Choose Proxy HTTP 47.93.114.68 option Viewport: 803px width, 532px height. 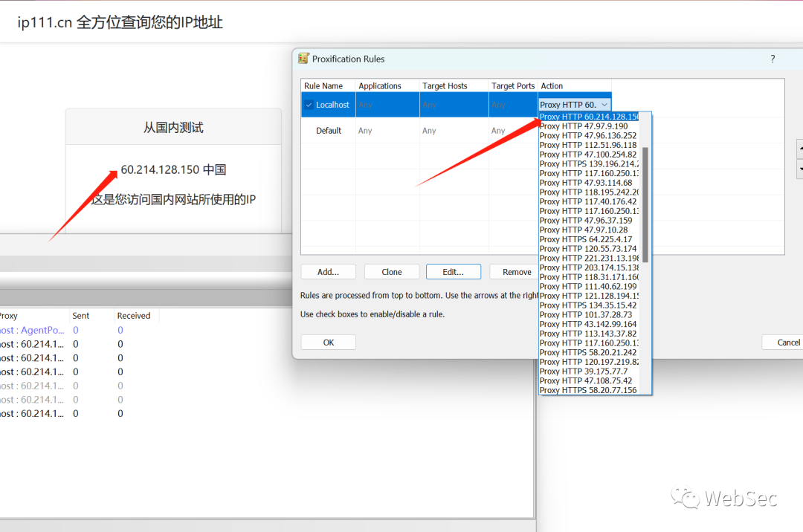589,183
